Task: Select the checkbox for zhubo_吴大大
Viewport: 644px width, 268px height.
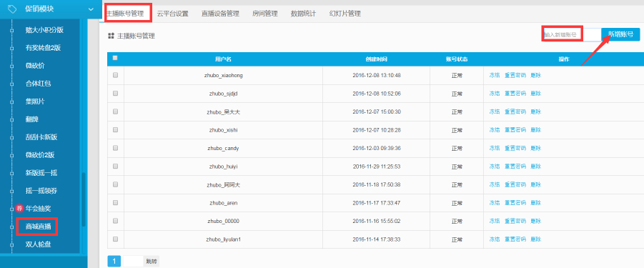Action: coord(115,111)
